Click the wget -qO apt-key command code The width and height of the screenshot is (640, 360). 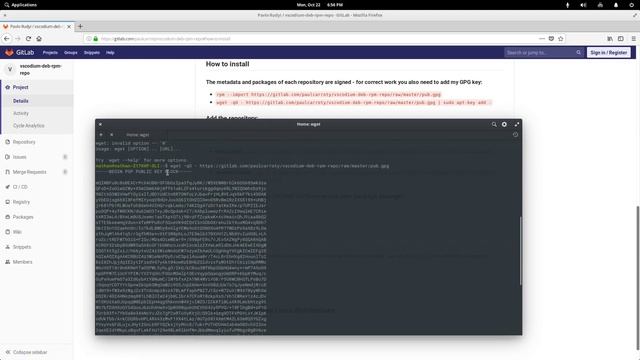coord(353,102)
